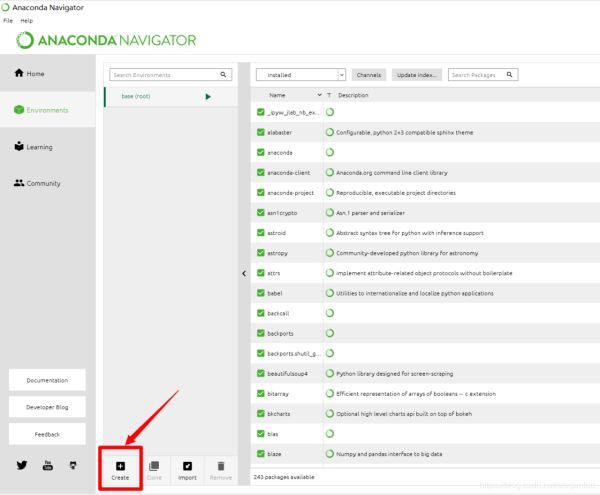
Task: Collapse the environments panel with the arrow
Action: 245,273
